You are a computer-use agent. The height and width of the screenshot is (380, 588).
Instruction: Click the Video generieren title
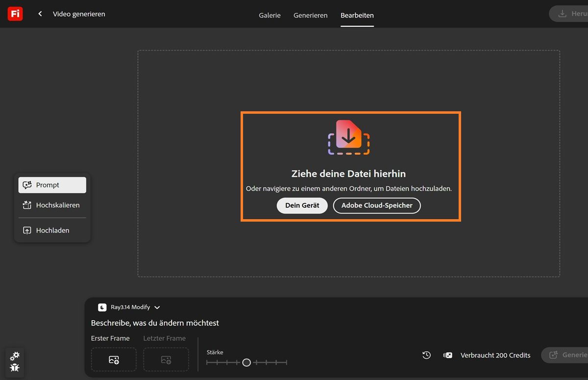[x=79, y=14]
